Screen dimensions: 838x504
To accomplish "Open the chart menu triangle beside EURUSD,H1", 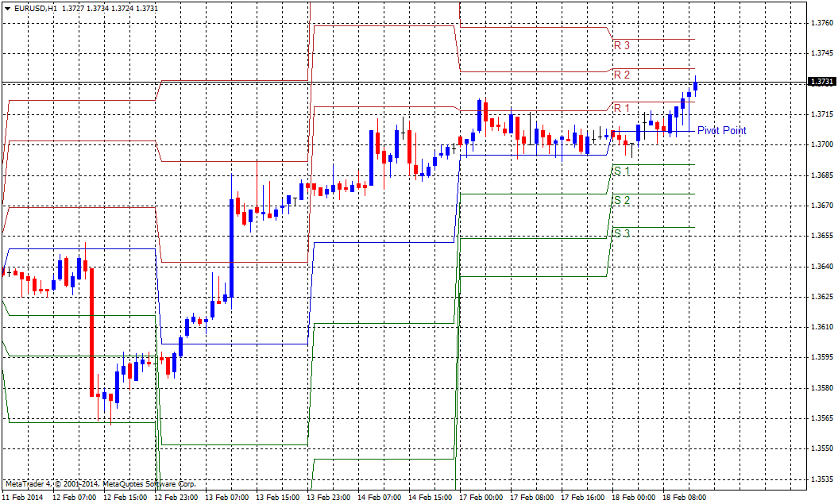I will [7, 9].
